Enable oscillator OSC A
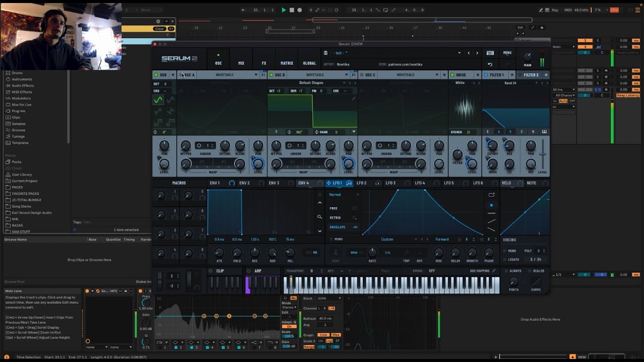Image resolution: width=644 pixels, height=362 pixels. [x=181, y=75]
